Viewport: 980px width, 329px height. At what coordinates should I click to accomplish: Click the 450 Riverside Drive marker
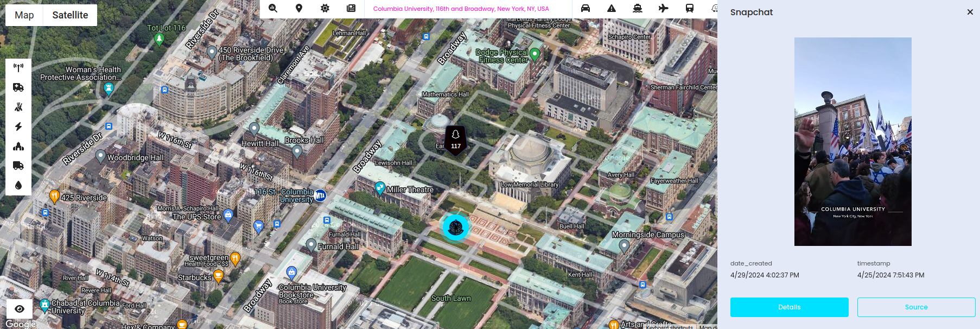[x=212, y=52]
